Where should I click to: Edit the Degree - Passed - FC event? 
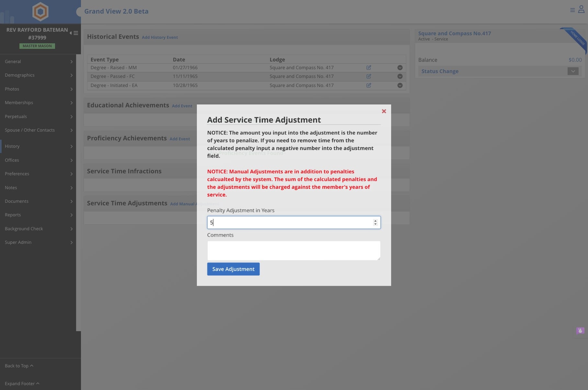click(x=368, y=76)
